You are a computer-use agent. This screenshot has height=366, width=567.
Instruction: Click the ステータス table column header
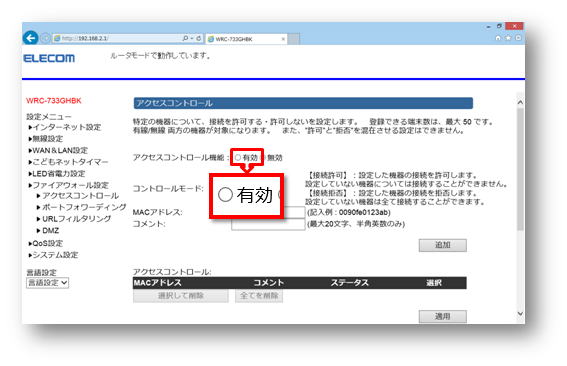pyautogui.click(x=350, y=283)
